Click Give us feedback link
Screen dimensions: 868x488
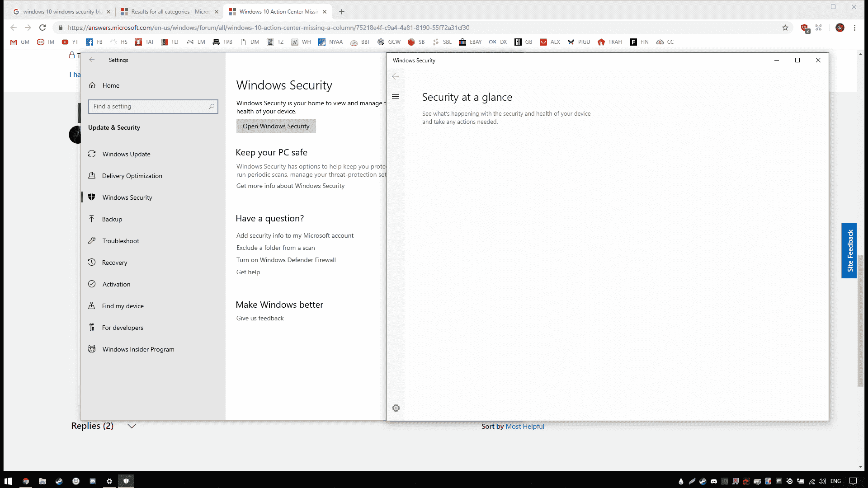(260, 318)
